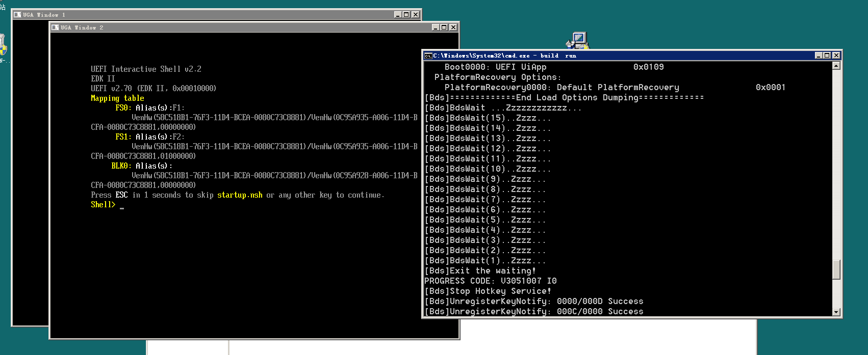Screen dimensions: 868x355
Task: Click the cmd scrollbar down arrow
Action: (x=836, y=312)
